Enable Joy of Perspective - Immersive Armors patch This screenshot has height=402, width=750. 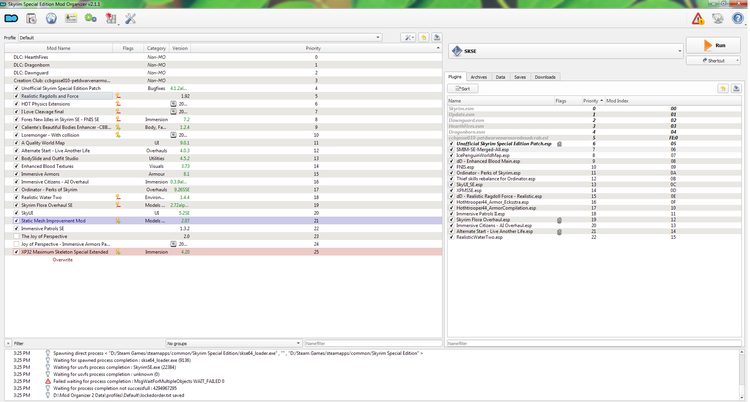coord(16,244)
